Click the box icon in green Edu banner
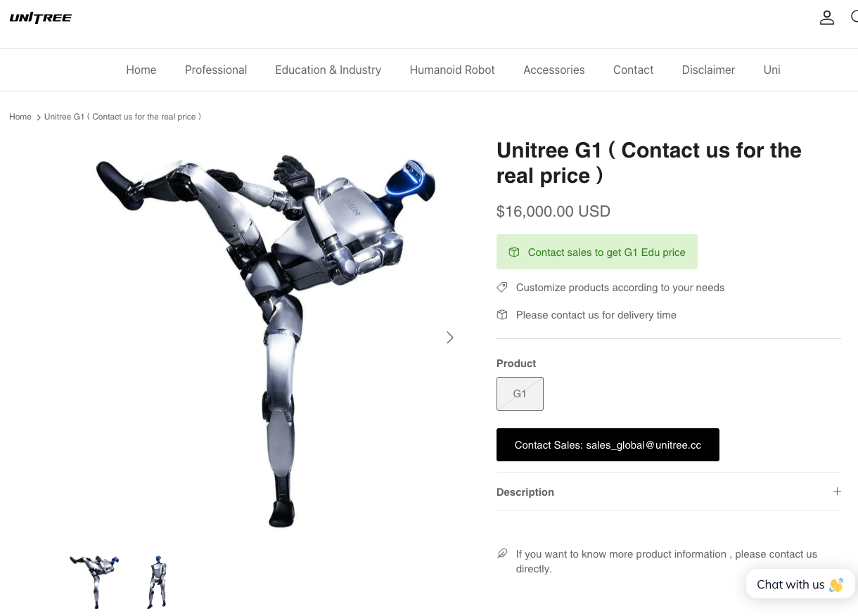This screenshot has width=858, height=616. 514,252
